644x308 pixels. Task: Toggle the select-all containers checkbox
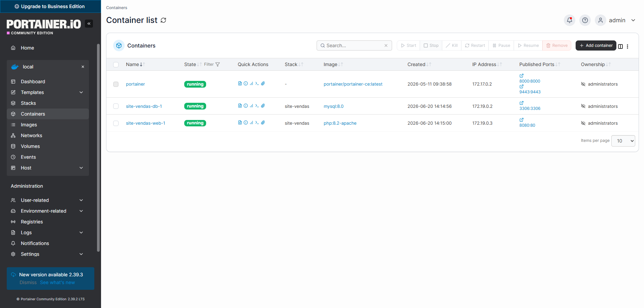coord(116,65)
